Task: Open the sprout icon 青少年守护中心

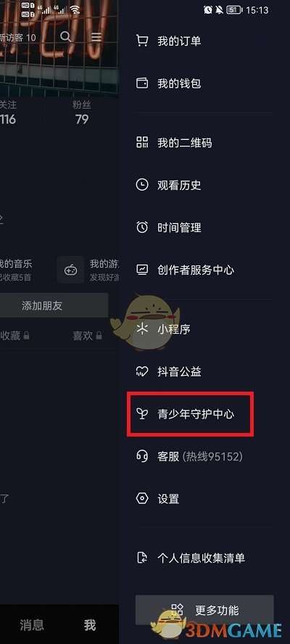Action: 142,414
